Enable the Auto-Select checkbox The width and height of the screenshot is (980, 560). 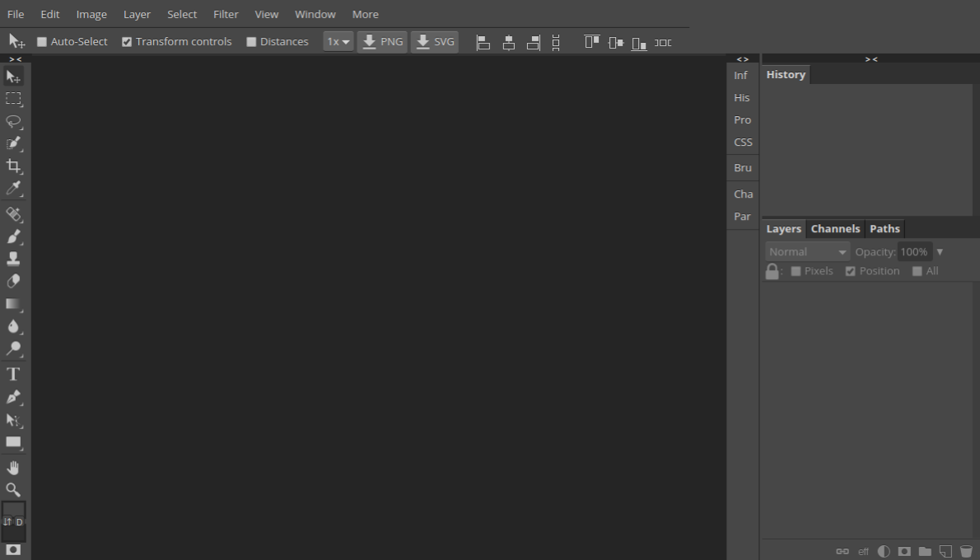(x=42, y=41)
